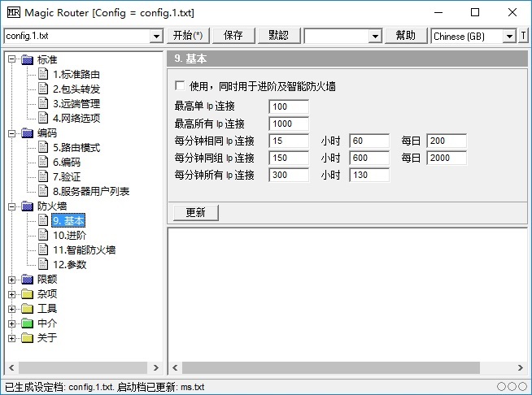Click the page icon beside 2.包头转发

pyautogui.click(x=43, y=89)
